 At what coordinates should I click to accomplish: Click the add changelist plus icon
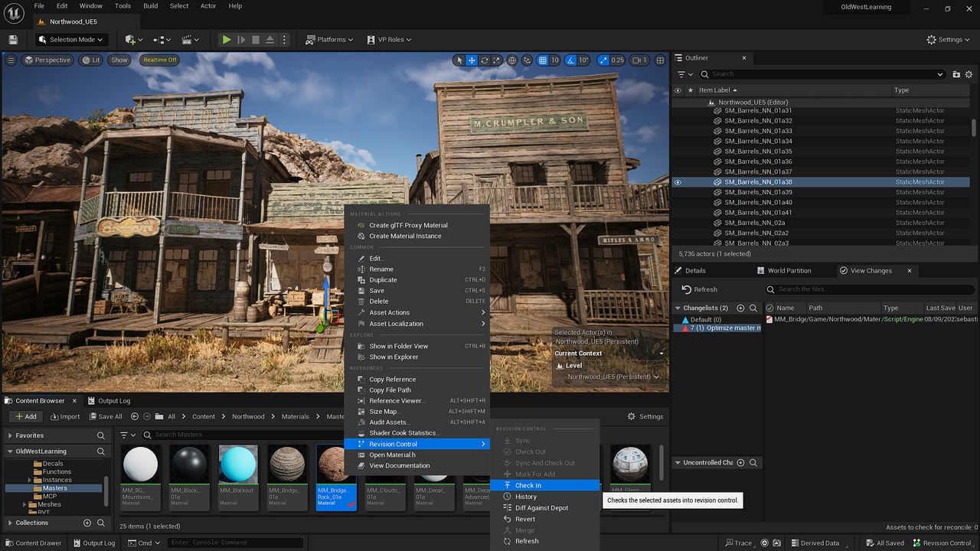[740, 308]
